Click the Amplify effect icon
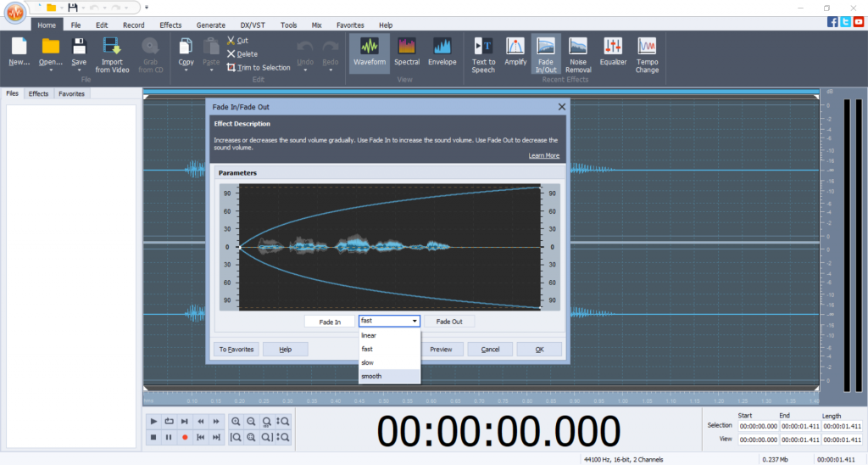Screen dimensions: 868x465 click(515, 53)
